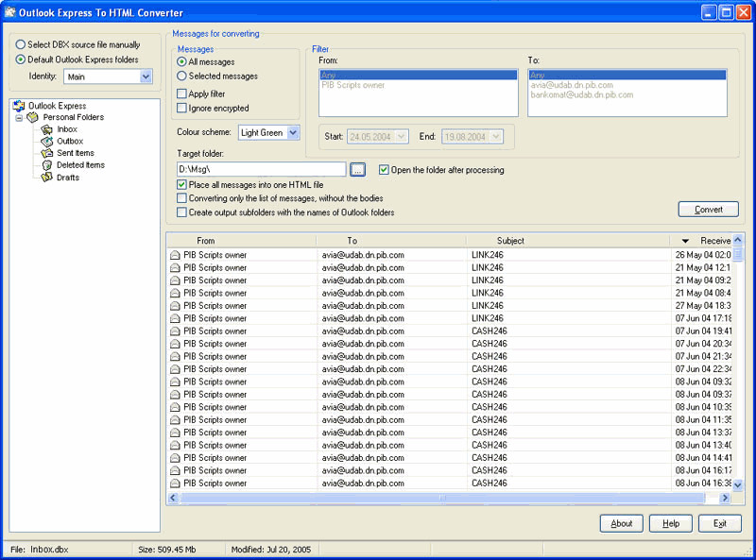756x560 pixels.
Task: Click the Outlook Express root icon in tree
Action: pyautogui.click(x=19, y=106)
